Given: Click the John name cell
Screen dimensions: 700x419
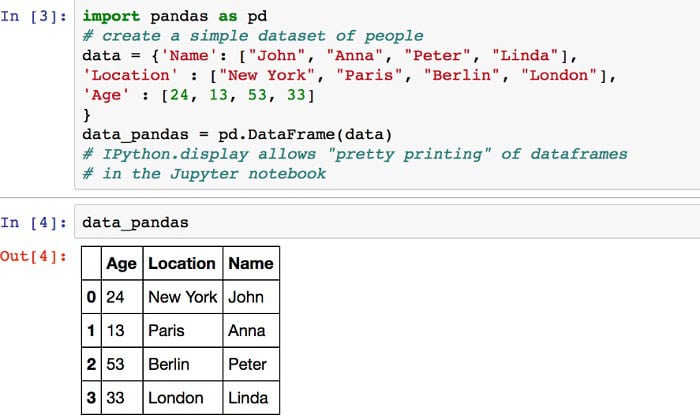Looking at the screenshot, I should (251, 297).
